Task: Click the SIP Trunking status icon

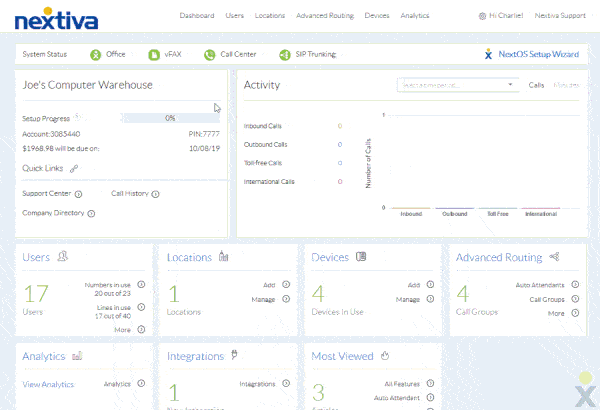Action: [285, 55]
